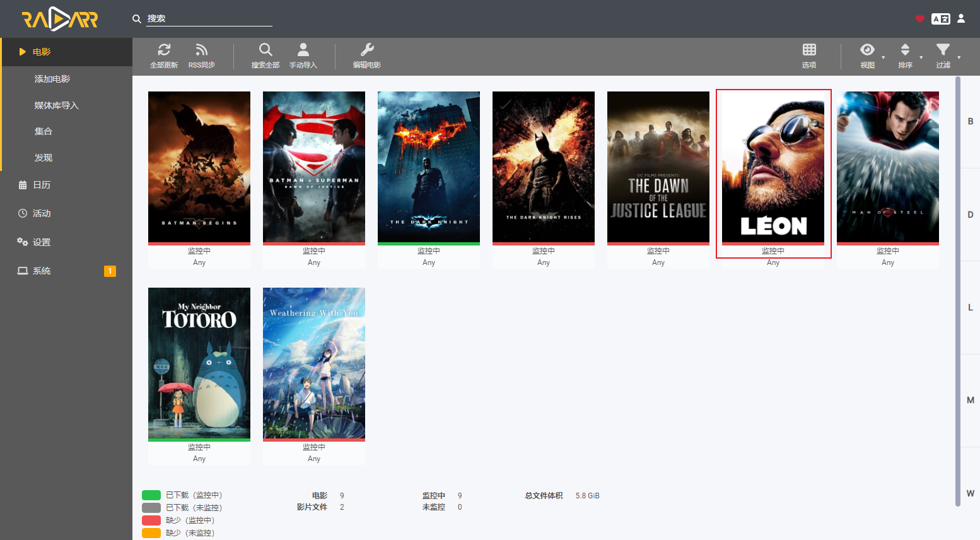Open the My Neighbor Totoro poster
Image resolution: width=980 pixels, height=540 pixels.
click(x=199, y=363)
